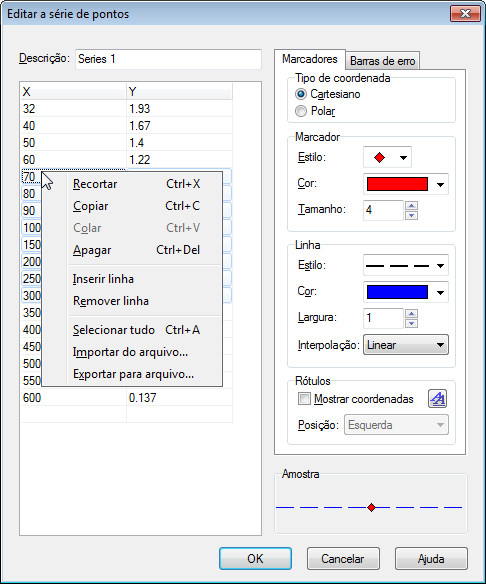This screenshot has height=584, width=486.
Task: Confirm with the OK button
Action: (255, 558)
